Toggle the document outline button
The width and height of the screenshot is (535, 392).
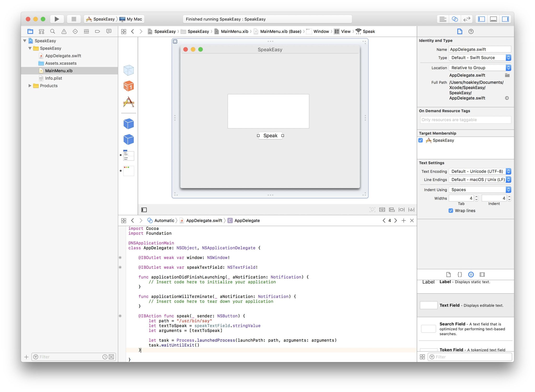[x=144, y=210]
